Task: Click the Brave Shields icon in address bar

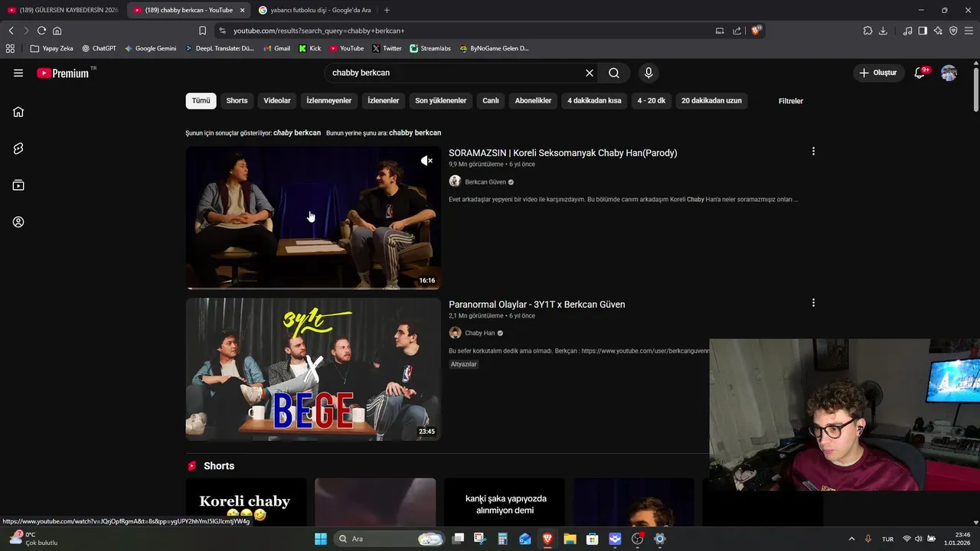Action: (x=756, y=31)
